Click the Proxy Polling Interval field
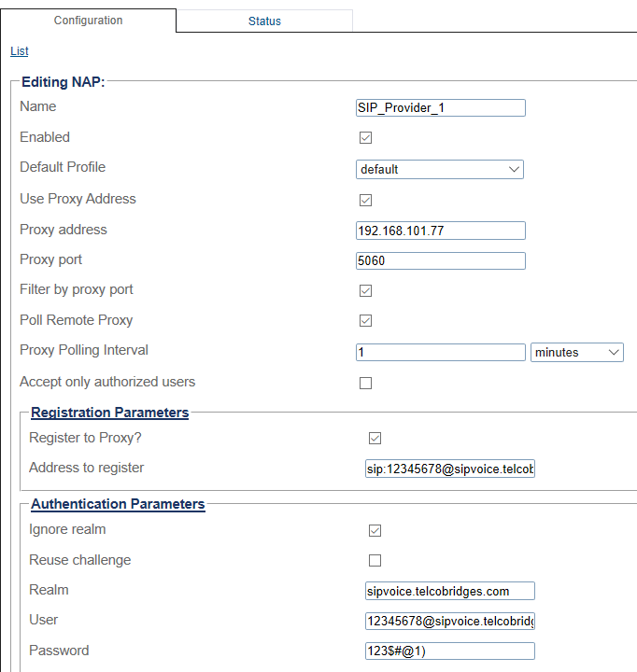The width and height of the screenshot is (637, 672). 440,352
